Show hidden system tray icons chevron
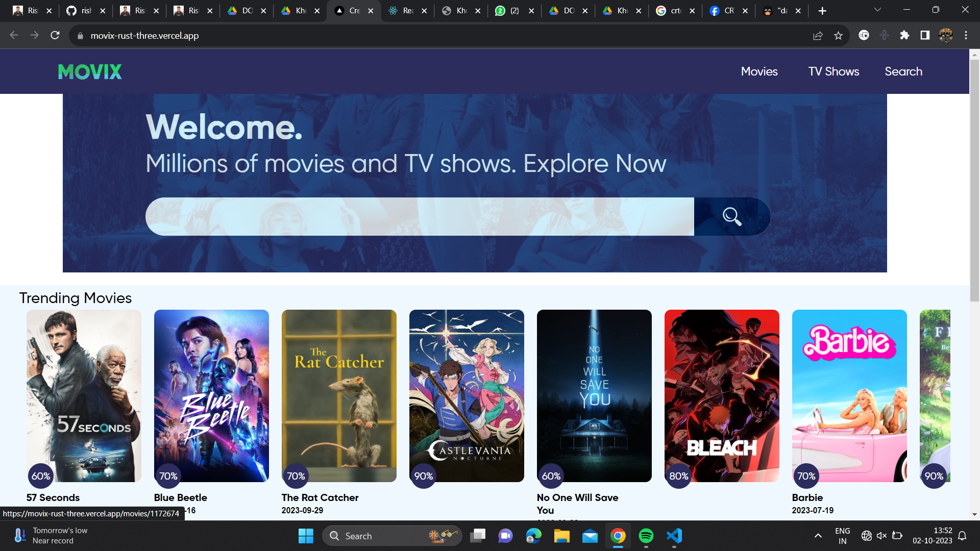The image size is (980, 551). pyautogui.click(x=818, y=536)
